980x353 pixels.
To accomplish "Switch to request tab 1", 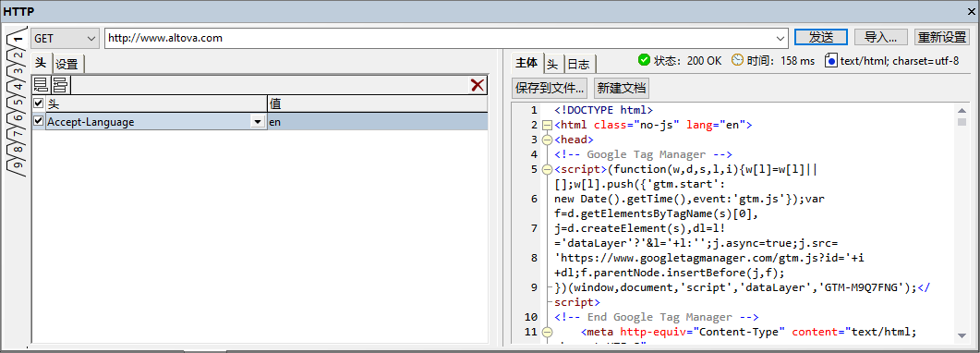I will coord(18,40).
